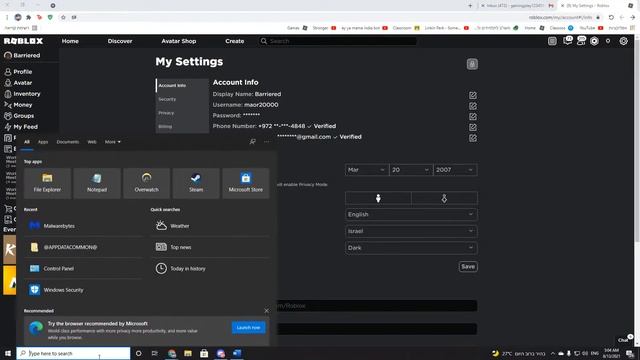Image resolution: width=640 pixels, height=360 pixels.
Task: Launch Overwatch top app
Action: tap(147, 183)
